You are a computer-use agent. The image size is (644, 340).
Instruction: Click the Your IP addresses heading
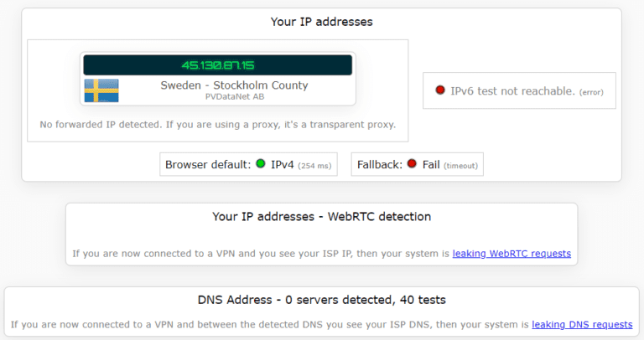coord(322,22)
